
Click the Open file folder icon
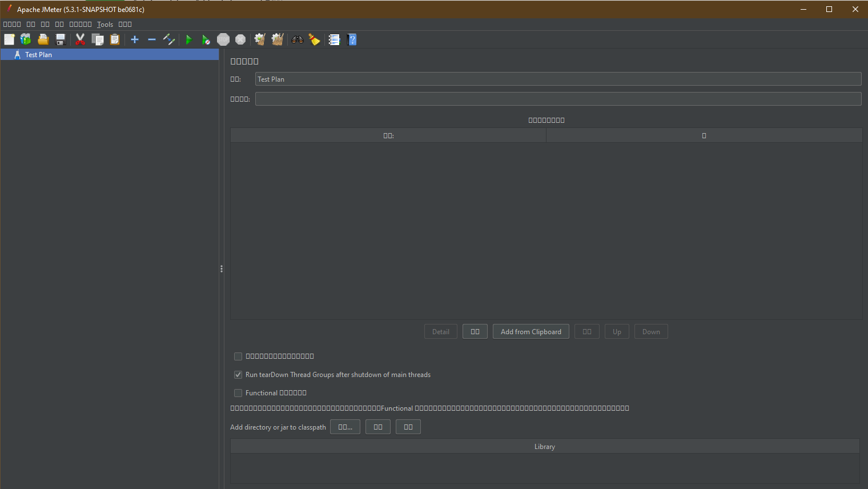[x=43, y=39]
